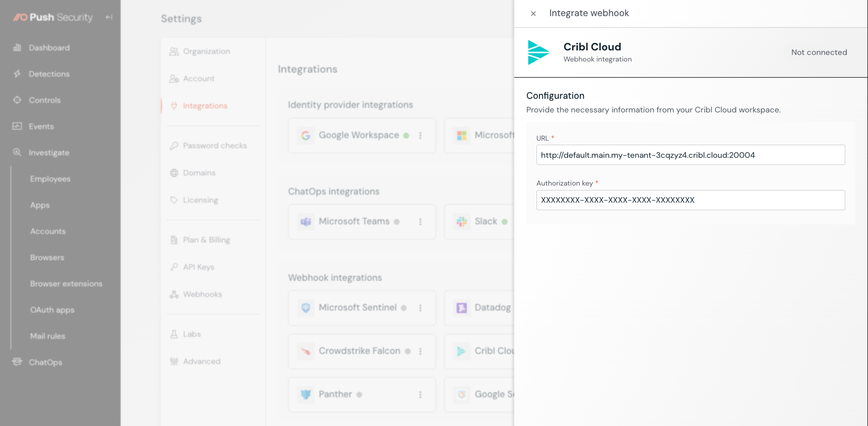Click the Cribl Cloud logo icon in the panel header

[538, 52]
